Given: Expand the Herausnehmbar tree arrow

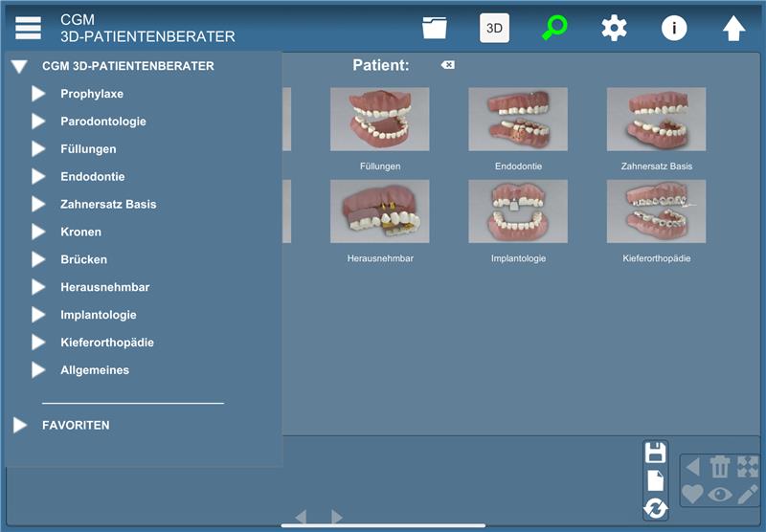Looking at the screenshot, I should (38, 287).
